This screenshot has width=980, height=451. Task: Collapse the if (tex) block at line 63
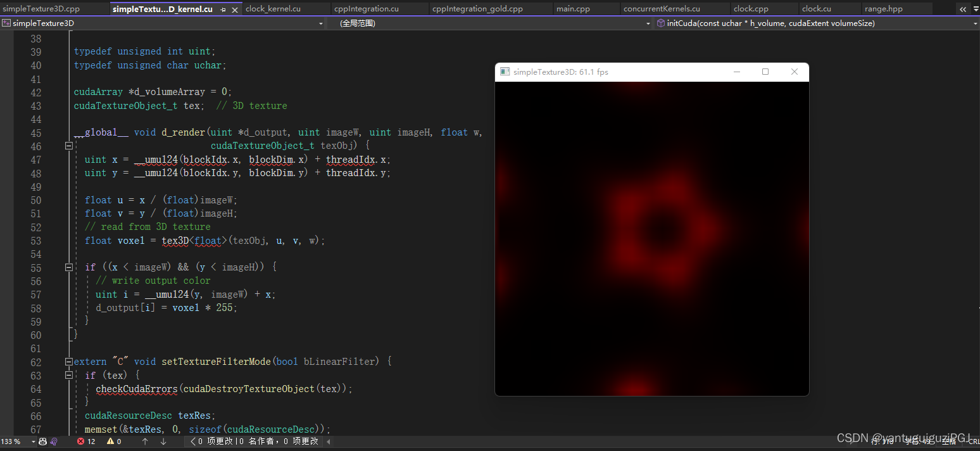68,375
